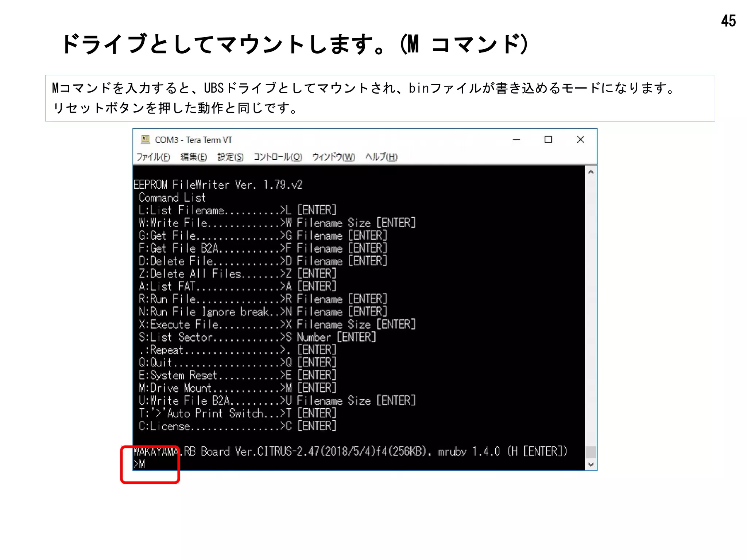Click the 'A:List FAT' command line
The height and width of the screenshot is (560, 747).
click(x=237, y=287)
